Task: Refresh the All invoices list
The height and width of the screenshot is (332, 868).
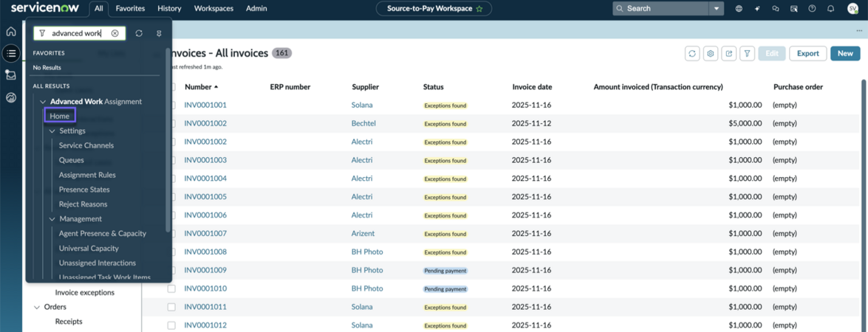Action: click(692, 54)
